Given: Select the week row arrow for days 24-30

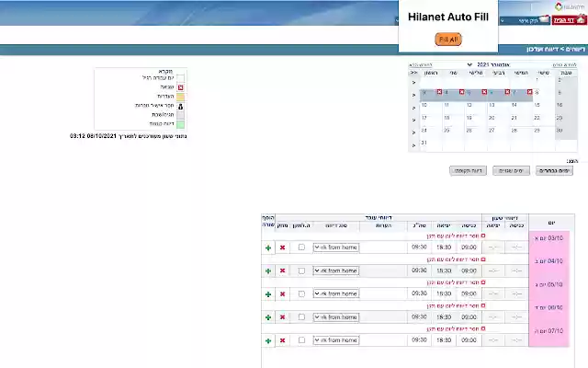Looking at the screenshot, I should (x=413, y=132).
